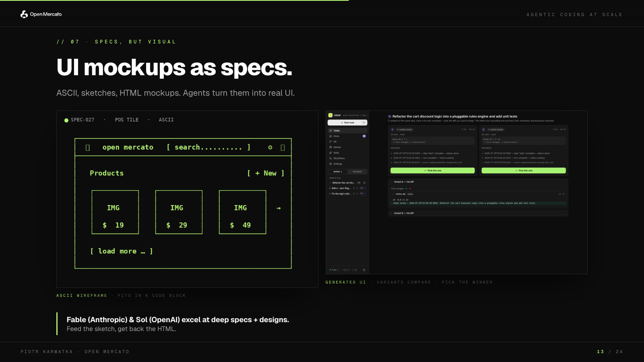Open Tasks in the cezar sidebar

tap(347, 131)
